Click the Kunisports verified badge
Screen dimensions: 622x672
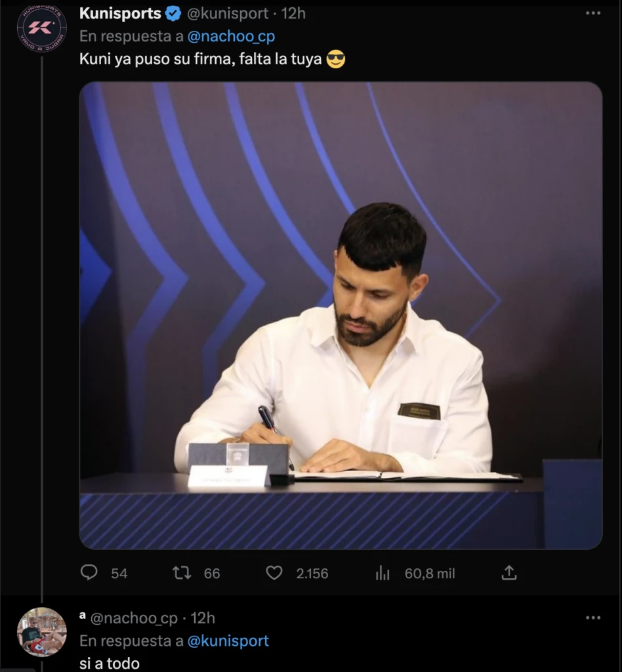[x=173, y=13]
